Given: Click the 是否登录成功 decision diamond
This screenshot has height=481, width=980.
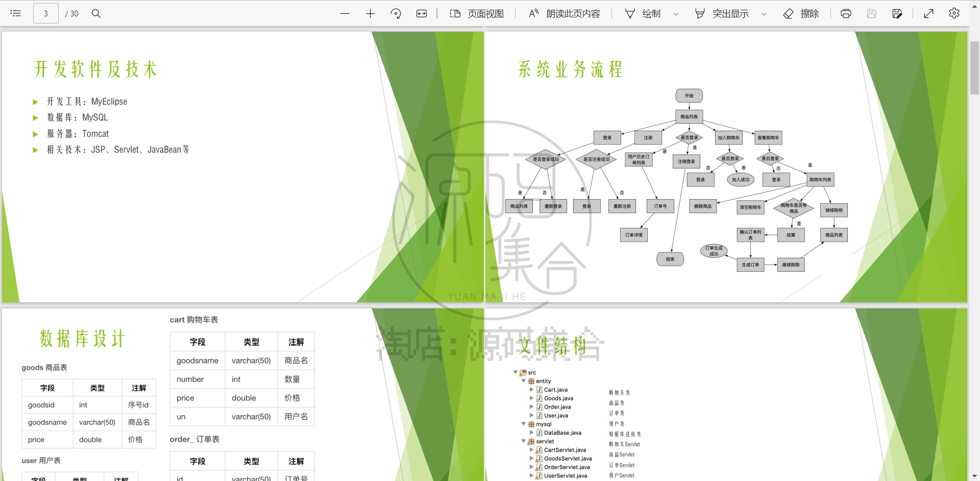Looking at the screenshot, I should [546, 159].
